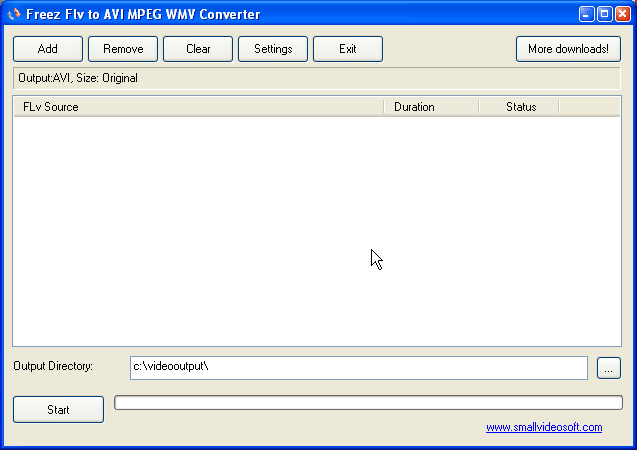Open More downloads! page
This screenshot has width=637, height=450.
click(x=568, y=49)
